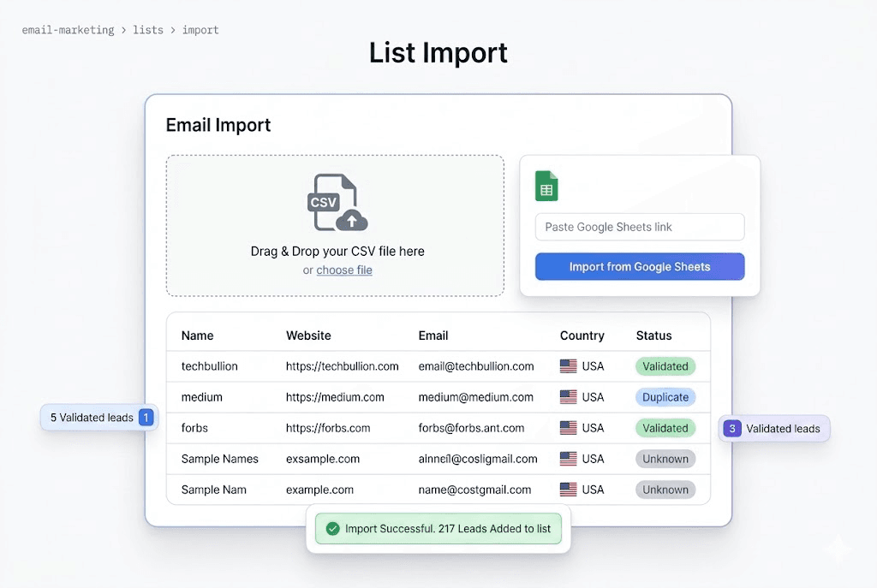Click https://medium.com website cell

coord(335,397)
